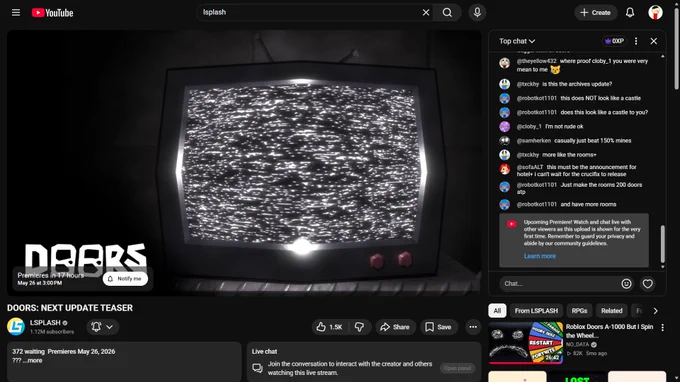Click the live chat speech-bubble icon
The image size is (680, 382).
[258, 368]
